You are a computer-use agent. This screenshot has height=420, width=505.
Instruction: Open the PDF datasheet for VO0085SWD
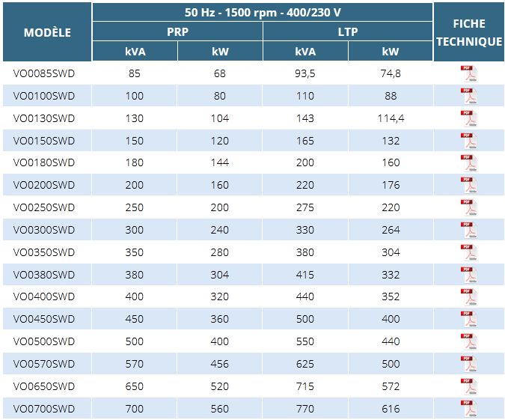click(x=468, y=73)
